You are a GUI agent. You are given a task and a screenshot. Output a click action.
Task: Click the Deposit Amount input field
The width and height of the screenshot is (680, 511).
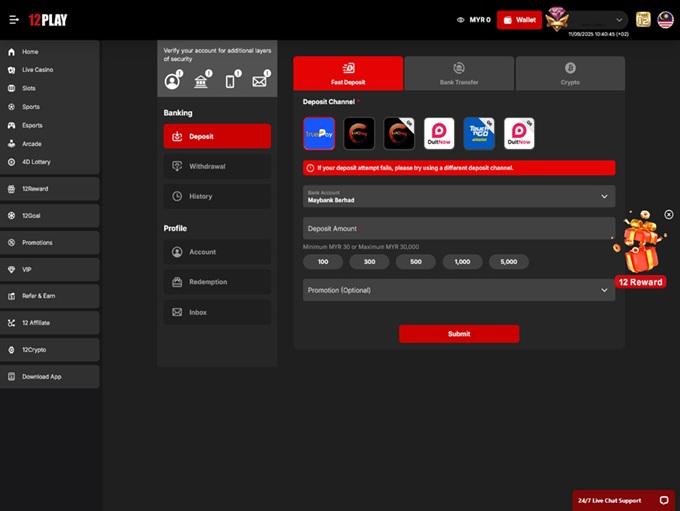point(459,228)
